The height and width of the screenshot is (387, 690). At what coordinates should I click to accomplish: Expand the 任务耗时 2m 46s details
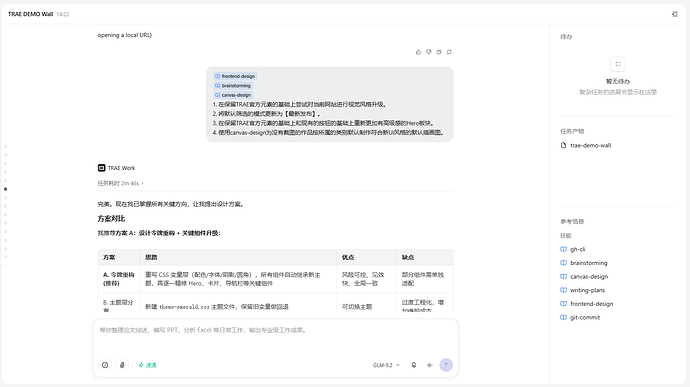click(x=121, y=183)
